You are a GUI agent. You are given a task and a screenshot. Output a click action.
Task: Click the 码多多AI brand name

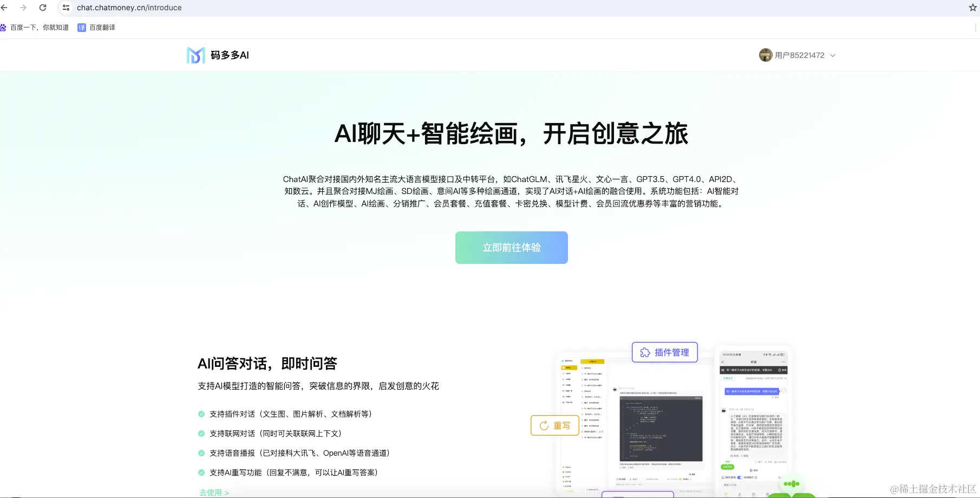pyautogui.click(x=230, y=55)
